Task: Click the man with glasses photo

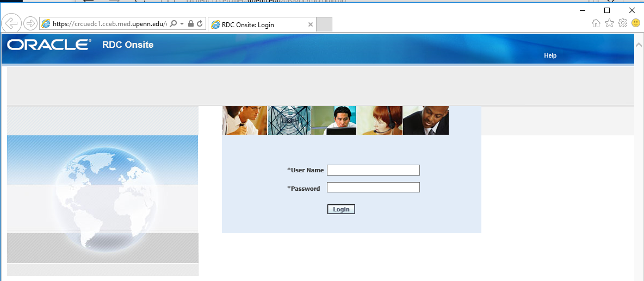Action: (x=245, y=120)
